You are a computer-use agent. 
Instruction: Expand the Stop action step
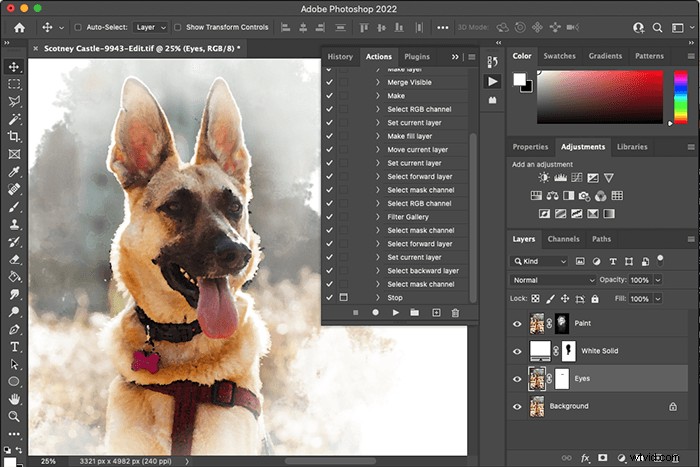pyautogui.click(x=378, y=297)
